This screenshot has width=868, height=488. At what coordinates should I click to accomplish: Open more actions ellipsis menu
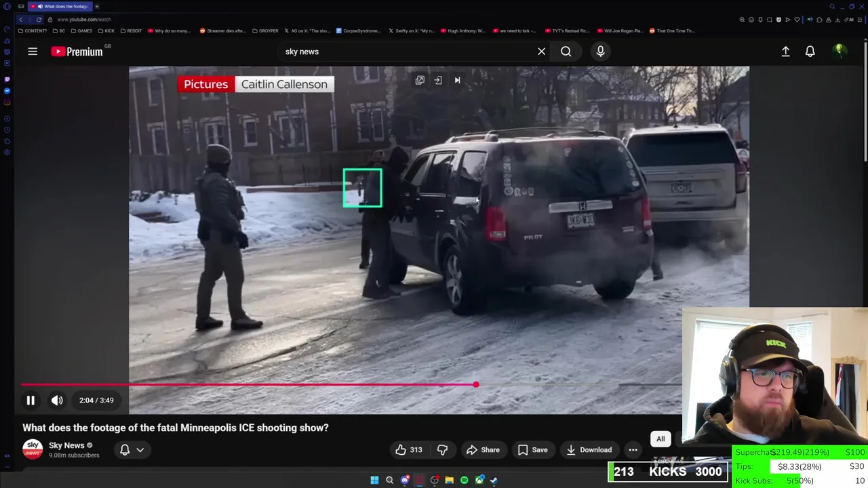tap(633, 450)
